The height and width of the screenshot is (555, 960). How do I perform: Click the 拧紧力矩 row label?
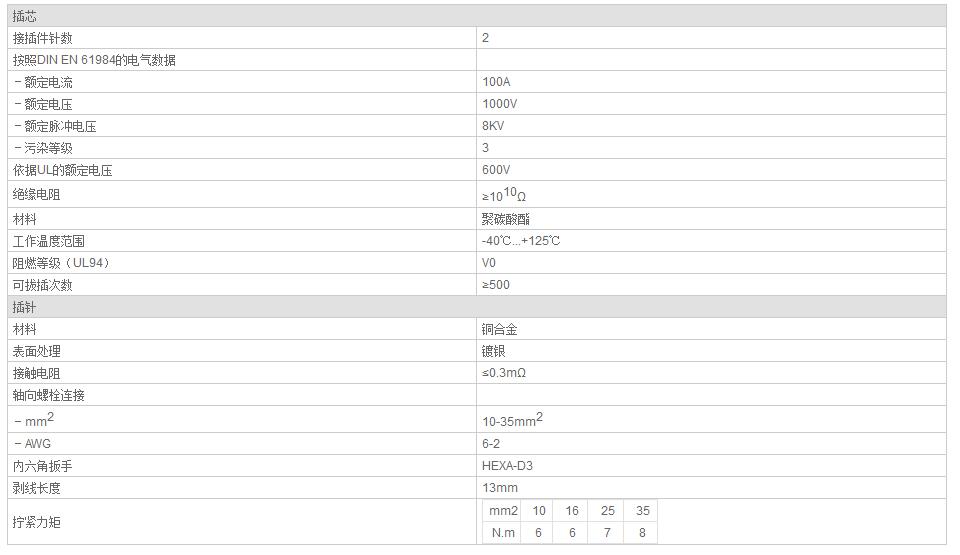point(36,523)
